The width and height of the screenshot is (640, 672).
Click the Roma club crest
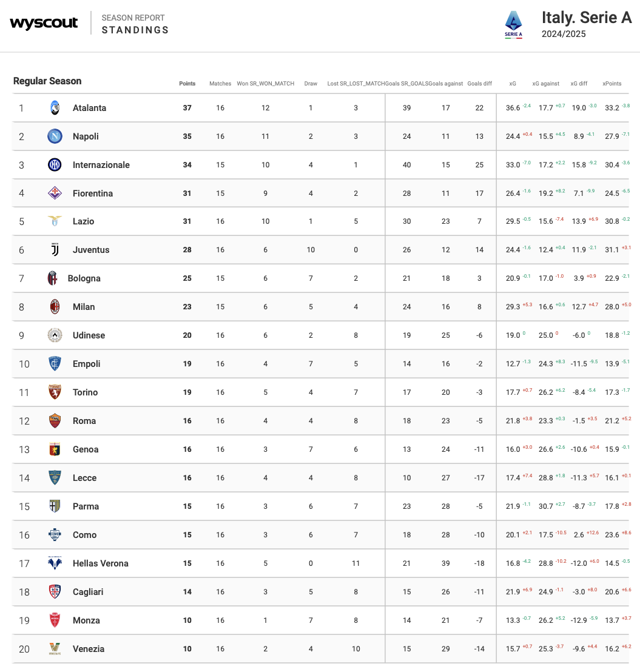(55, 421)
